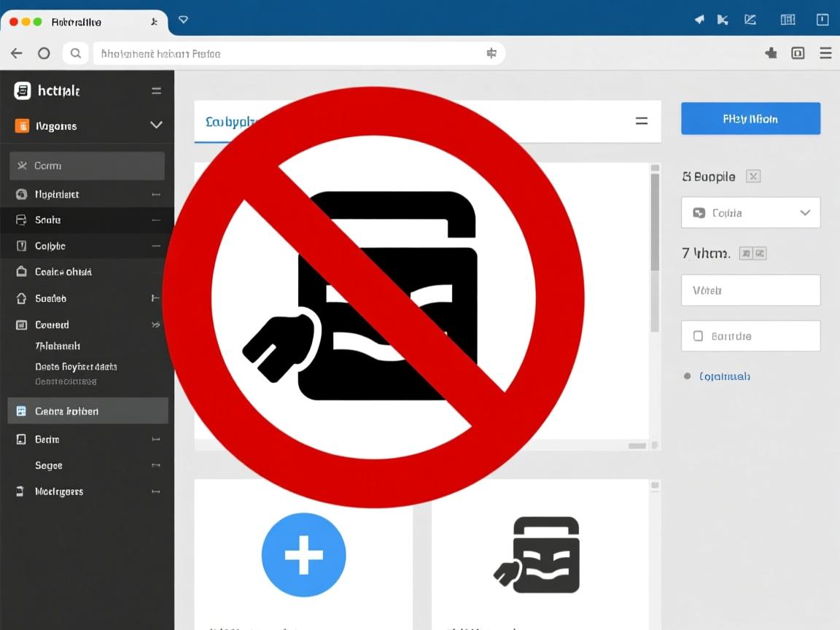Click the magnifier icon in the address bar
840x630 pixels.
[75, 53]
